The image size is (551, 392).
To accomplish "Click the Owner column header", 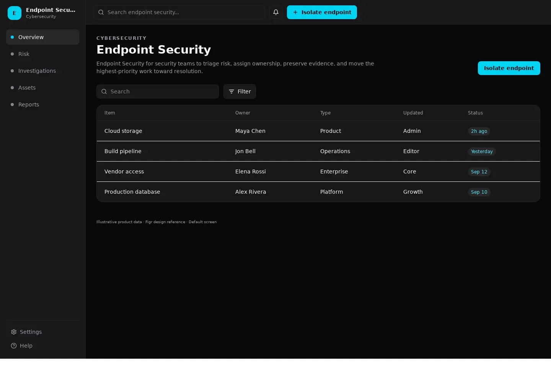I will point(243,113).
